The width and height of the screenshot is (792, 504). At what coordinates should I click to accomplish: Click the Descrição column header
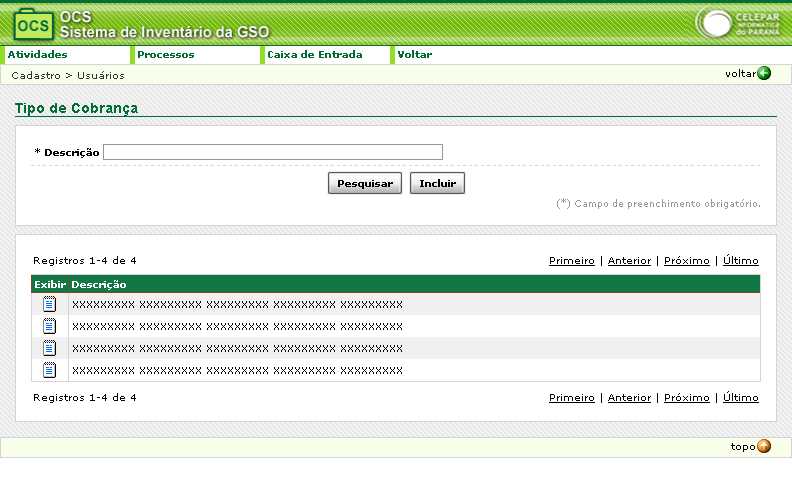click(x=99, y=285)
